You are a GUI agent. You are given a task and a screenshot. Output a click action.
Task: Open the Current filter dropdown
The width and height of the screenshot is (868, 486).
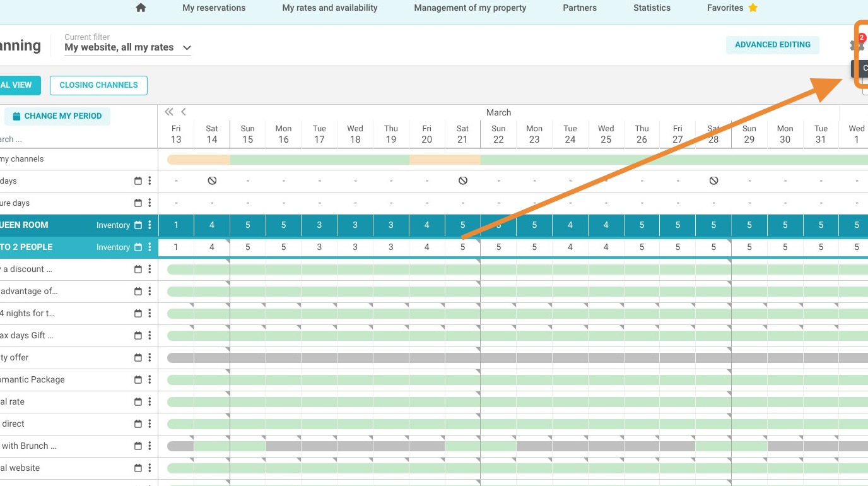(127, 47)
